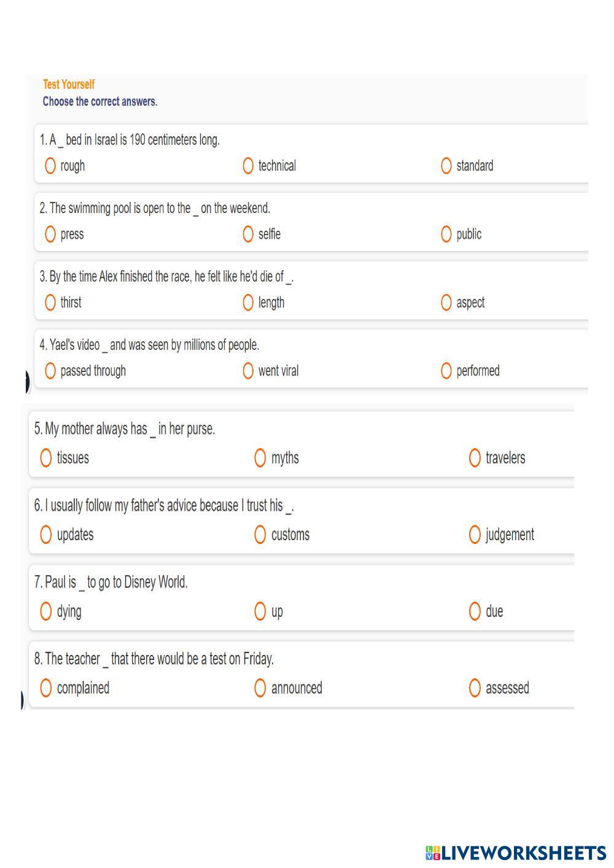
Task: Choose 'tissues' for question 5
Action: pyautogui.click(x=45, y=458)
